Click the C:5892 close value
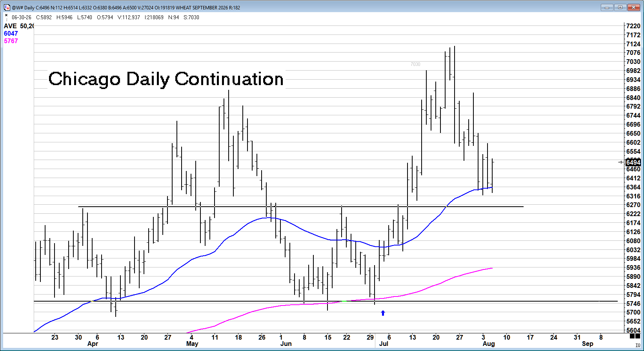Image resolution: width=644 pixels, height=351 pixels. (x=44, y=18)
